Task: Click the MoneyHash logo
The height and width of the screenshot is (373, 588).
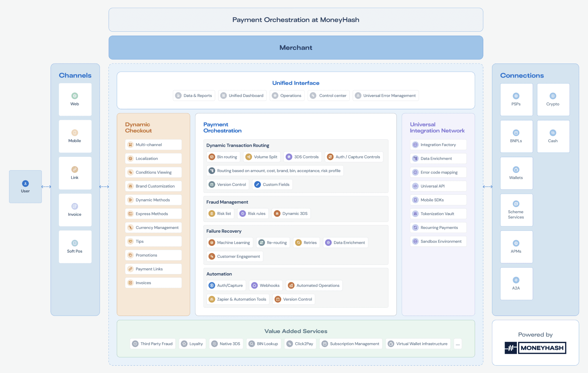Action: click(535, 348)
